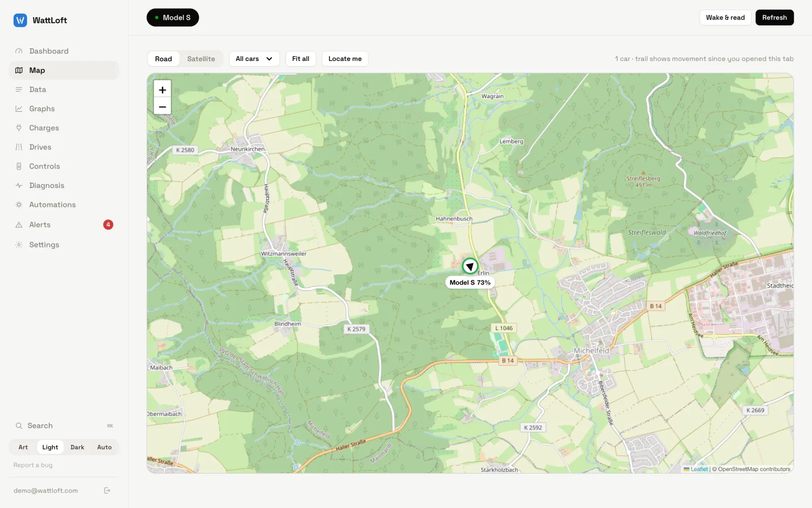This screenshot has height=508, width=812.
Task: Open Controls via its remote icon
Action: click(x=19, y=166)
